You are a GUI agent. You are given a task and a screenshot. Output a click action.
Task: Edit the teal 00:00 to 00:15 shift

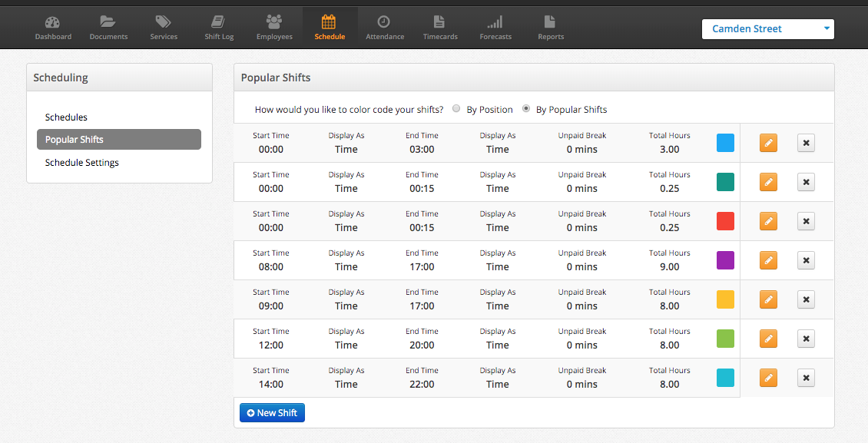tap(768, 182)
